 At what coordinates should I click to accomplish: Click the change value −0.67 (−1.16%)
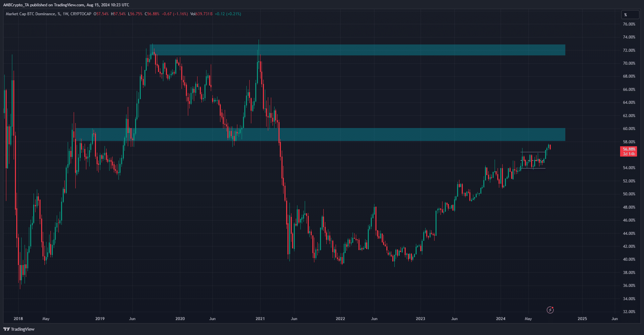tap(175, 14)
